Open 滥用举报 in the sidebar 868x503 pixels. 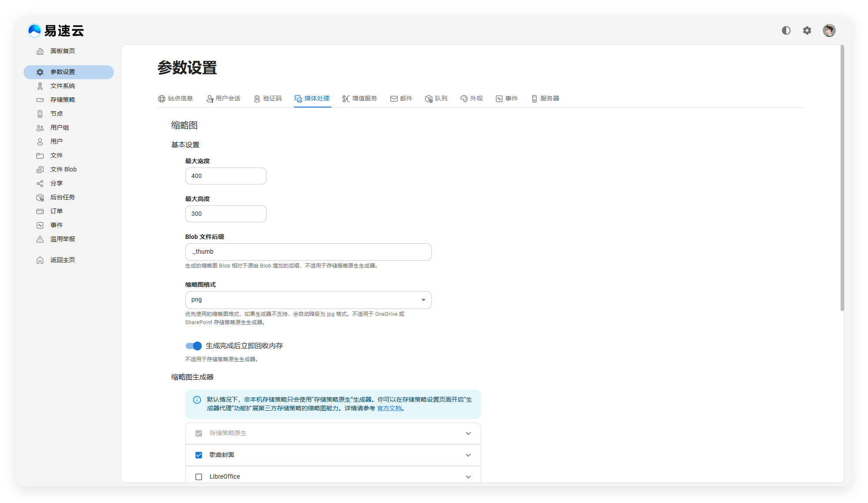62,239
